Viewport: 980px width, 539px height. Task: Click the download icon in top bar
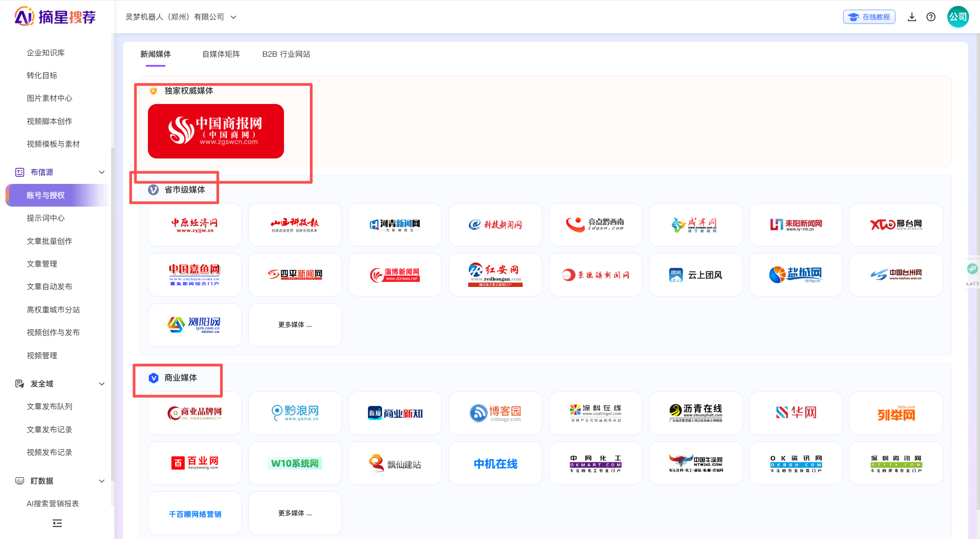[x=911, y=17]
